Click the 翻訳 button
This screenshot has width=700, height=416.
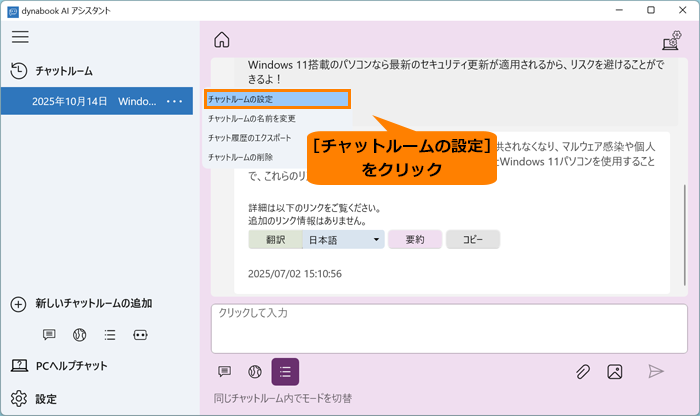[x=275, y=240]
